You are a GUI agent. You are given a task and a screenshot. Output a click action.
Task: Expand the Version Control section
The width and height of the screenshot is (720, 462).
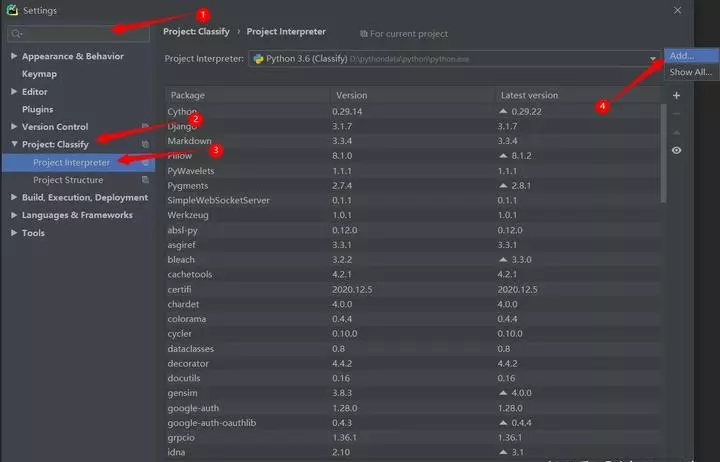click(x=14, y=126)
